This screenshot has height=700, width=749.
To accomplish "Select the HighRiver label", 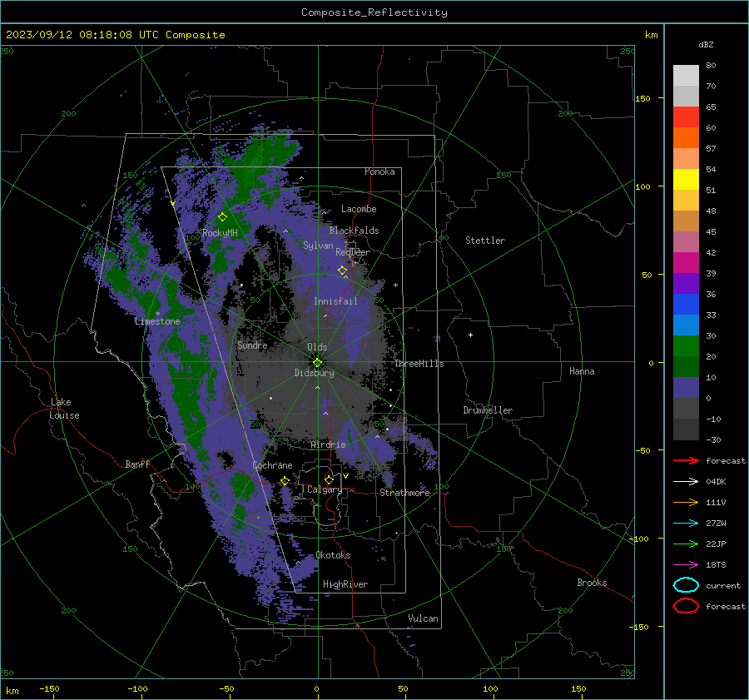I will (345, 584).
